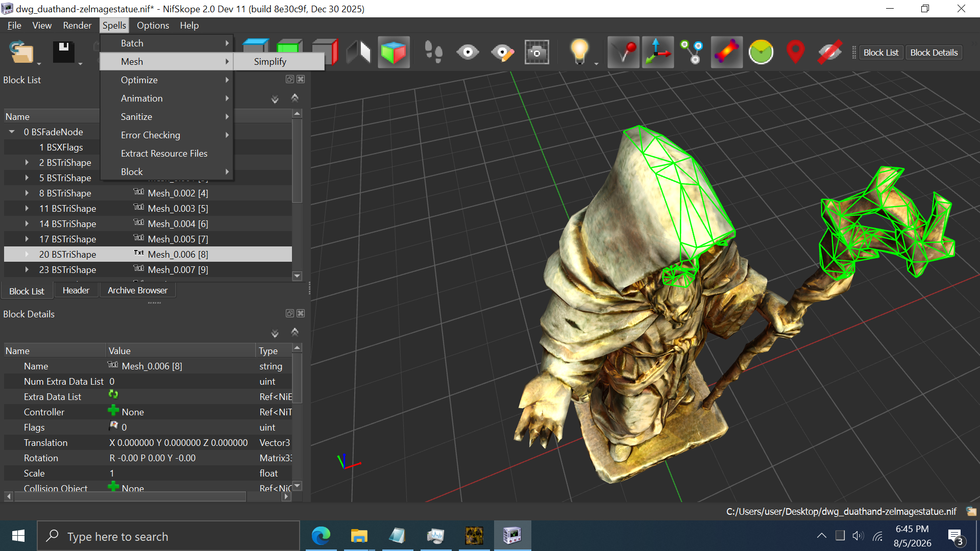
Task: Expand all rows in Block List
Action: [x=275, y=98]
